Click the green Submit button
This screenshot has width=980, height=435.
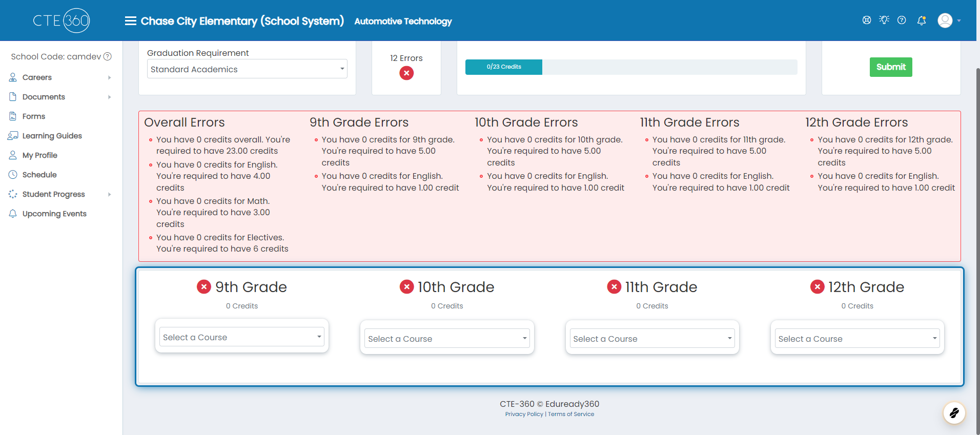[891, 67]
